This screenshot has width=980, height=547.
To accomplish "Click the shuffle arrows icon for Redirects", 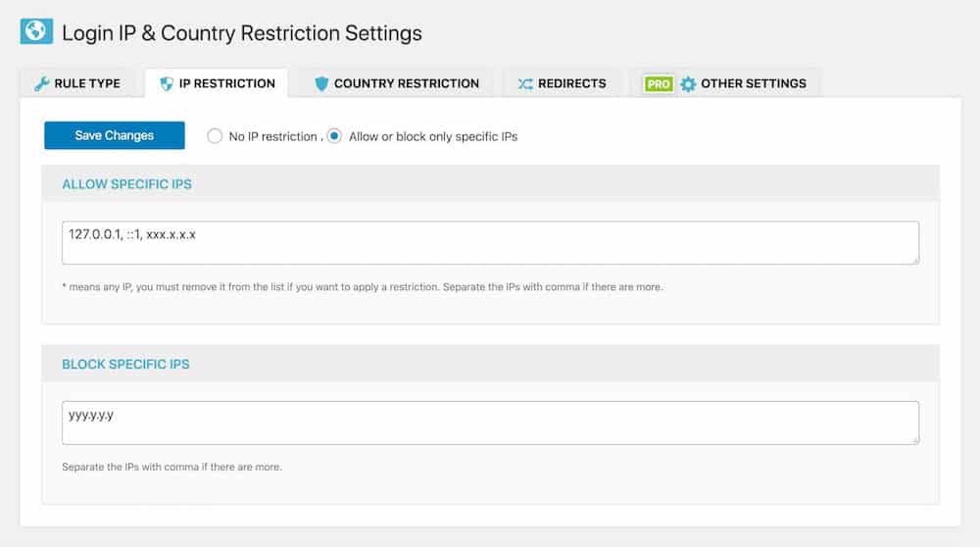I will [525, 83].
